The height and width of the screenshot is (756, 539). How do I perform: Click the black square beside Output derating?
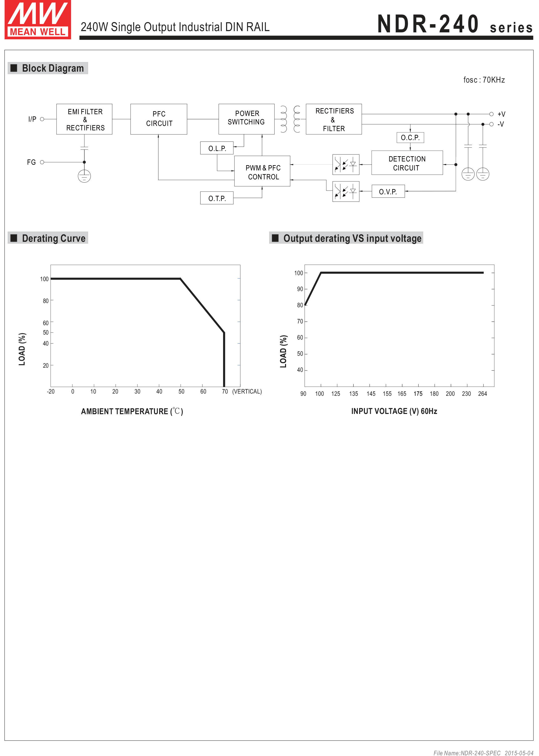click(275, 238)
